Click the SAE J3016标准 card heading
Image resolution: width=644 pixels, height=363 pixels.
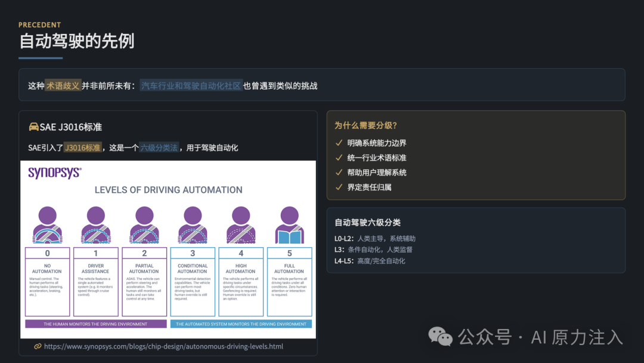(70, 127)
